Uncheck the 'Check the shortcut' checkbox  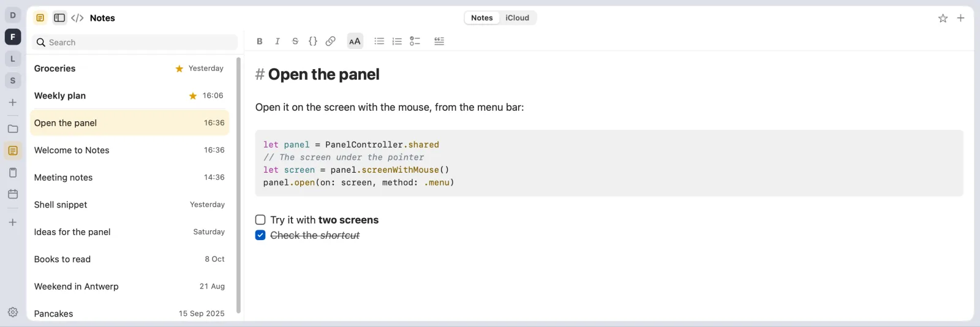coord(260,235)
